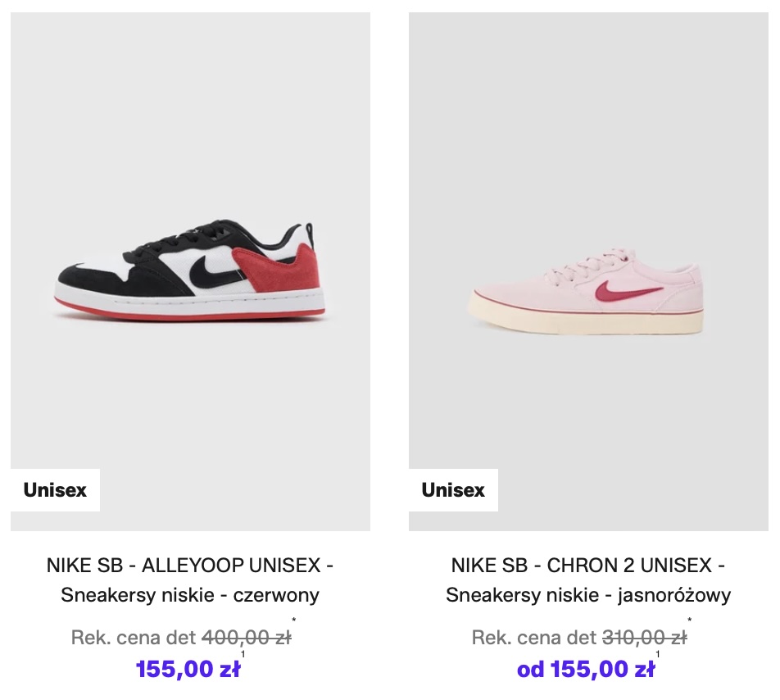Click 'Rek. cena det' label under Chron 2
The height and width of the screenshot is (700, 780).
534,638
